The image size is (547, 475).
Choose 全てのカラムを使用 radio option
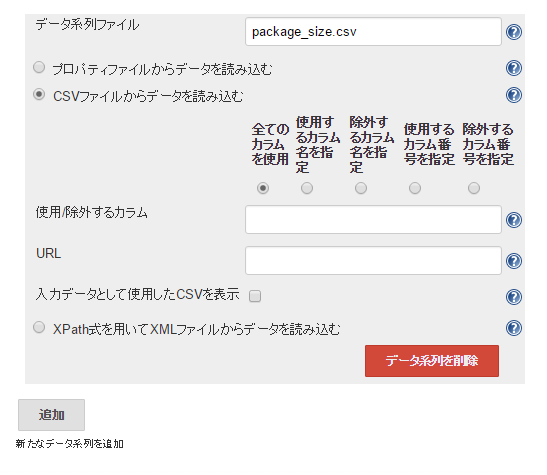coord(263,188)
